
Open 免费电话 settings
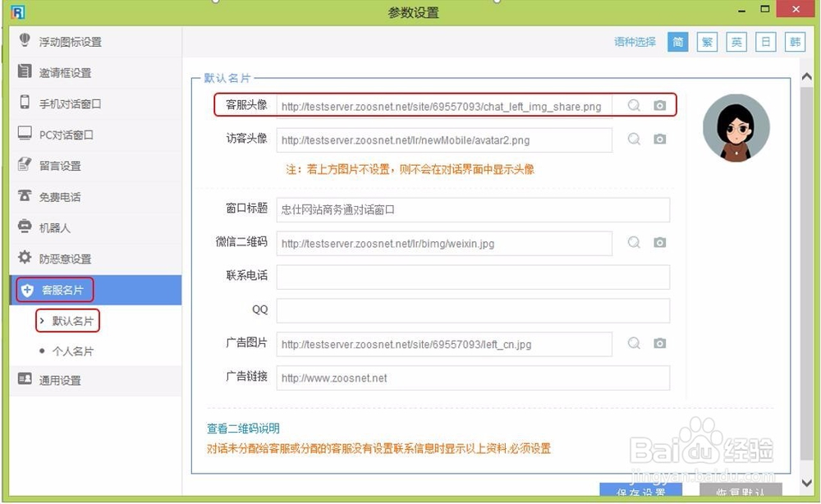(x=96, y=197)
